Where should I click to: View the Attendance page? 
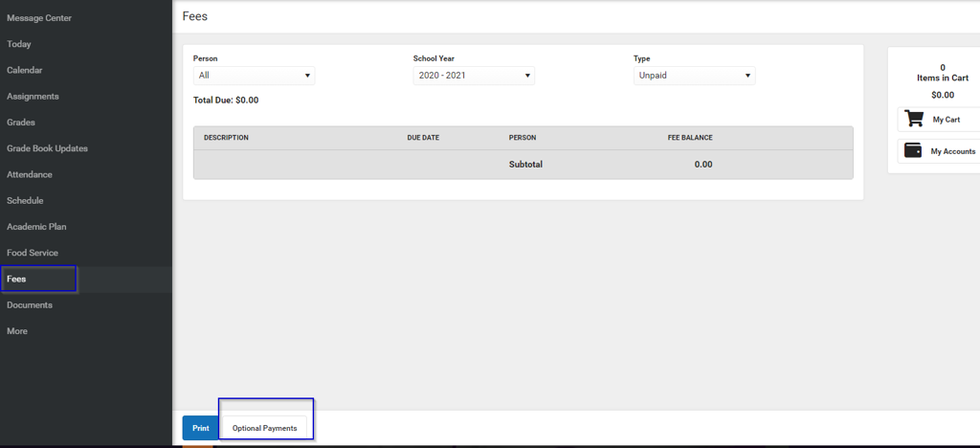click(x=30, y=174)
